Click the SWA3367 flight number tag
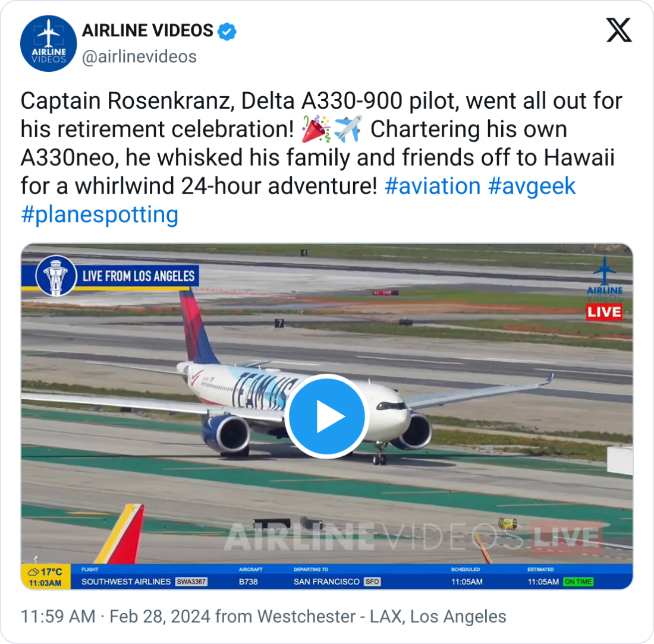This screenshot has width=654, height=644. point(191,582)
